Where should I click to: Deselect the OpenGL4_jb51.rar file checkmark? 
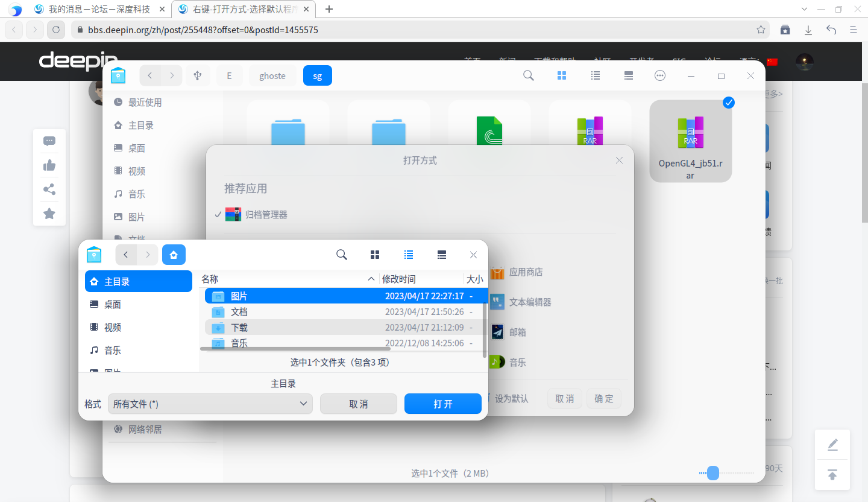coord(729,103)
